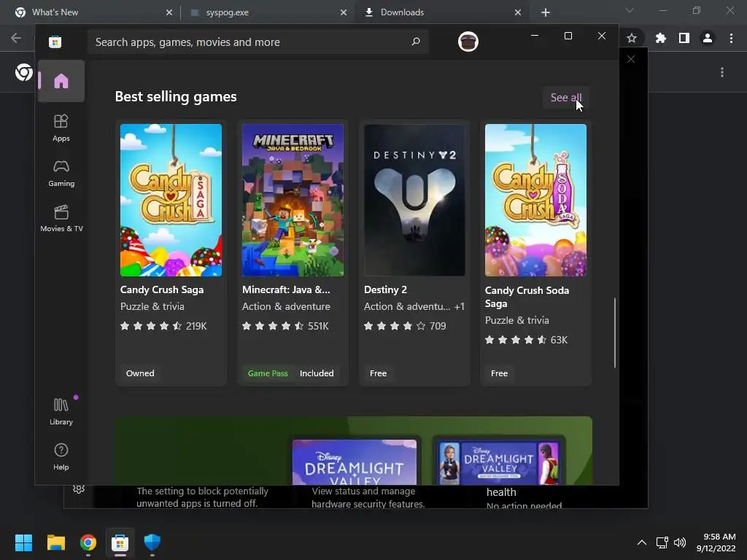Open Help in the Store sidebar

61,457
